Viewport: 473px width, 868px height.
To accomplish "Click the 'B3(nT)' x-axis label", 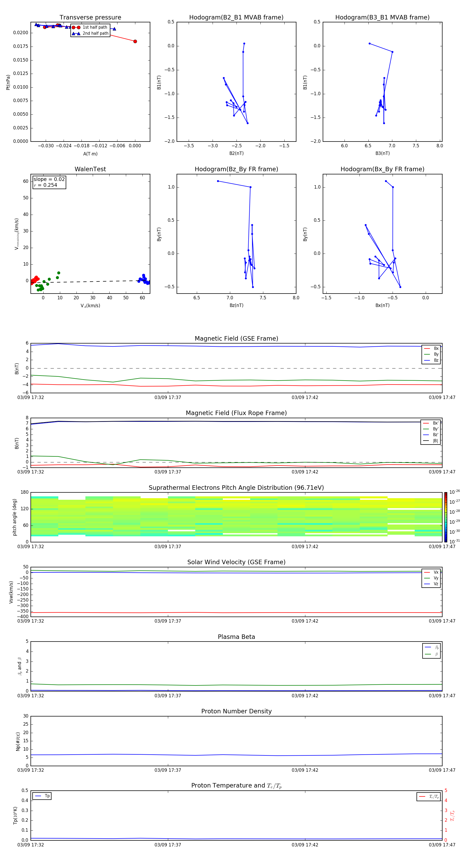I will click(382, 153).
